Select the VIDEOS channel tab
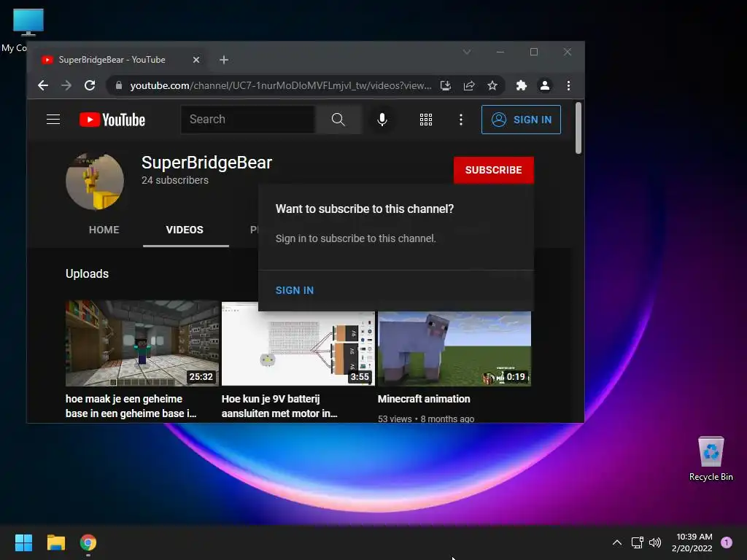This screenshot has width=747, height=560. (185, 230)
